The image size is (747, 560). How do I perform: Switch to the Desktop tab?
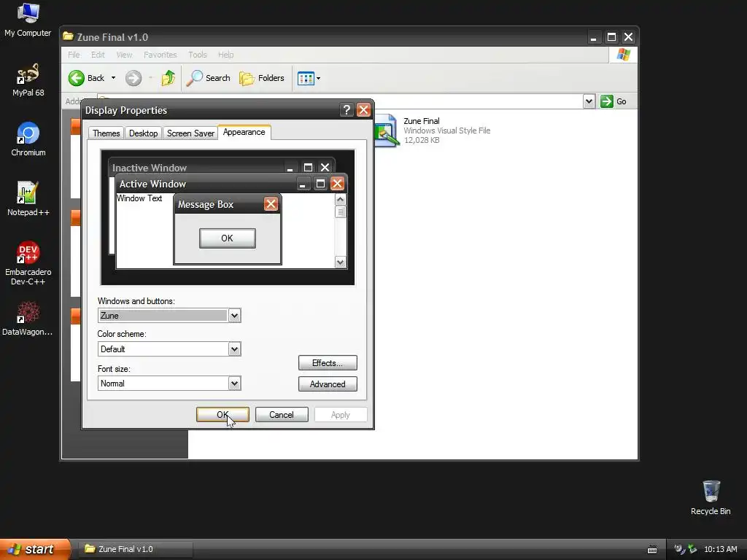(143, 133)
